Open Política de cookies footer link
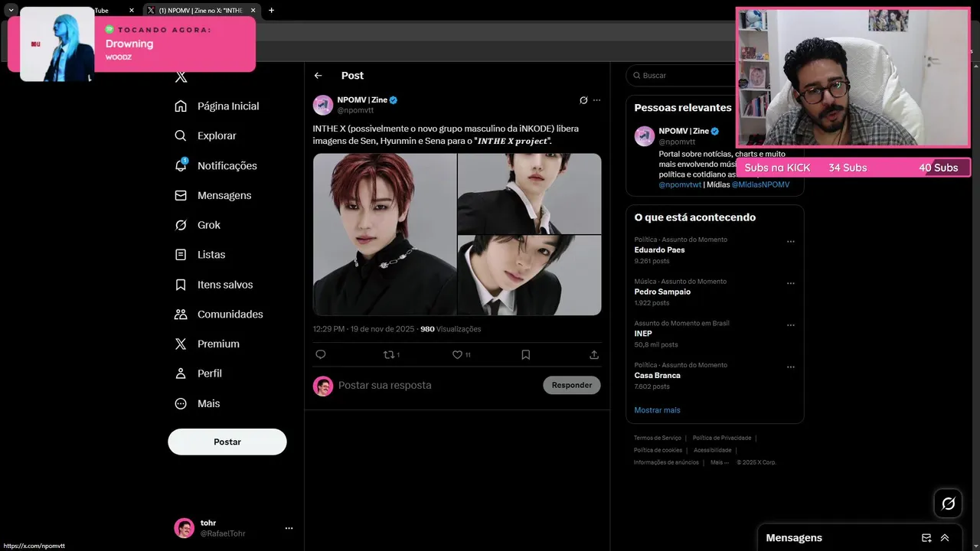The height and width of the screenshot is (551, 980). coord(658,450)
